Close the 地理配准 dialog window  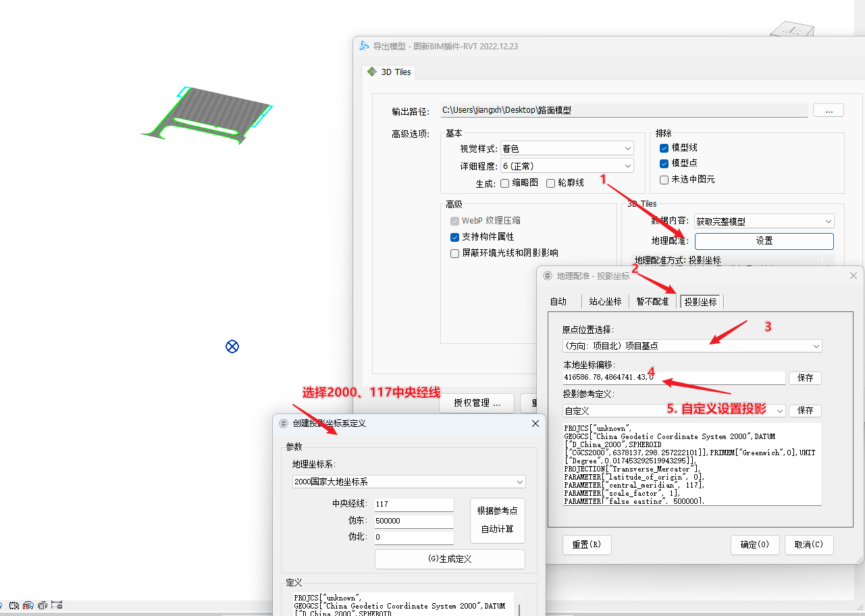[x=854, y=276]
